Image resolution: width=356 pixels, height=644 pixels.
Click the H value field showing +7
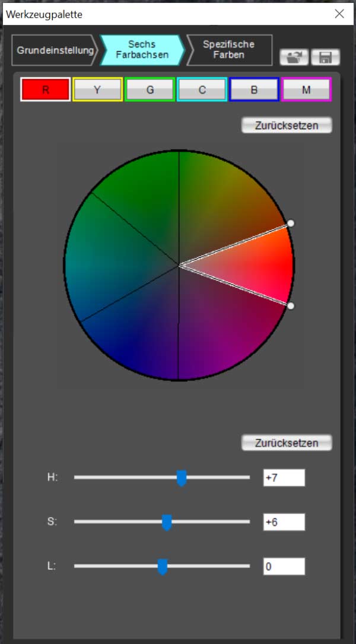click(x=284, y=477)
